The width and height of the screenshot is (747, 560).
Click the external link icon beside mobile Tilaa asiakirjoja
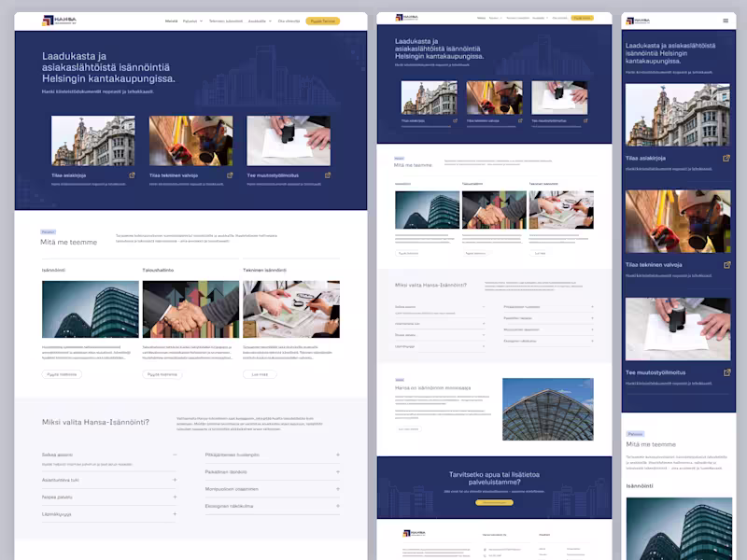726,158
